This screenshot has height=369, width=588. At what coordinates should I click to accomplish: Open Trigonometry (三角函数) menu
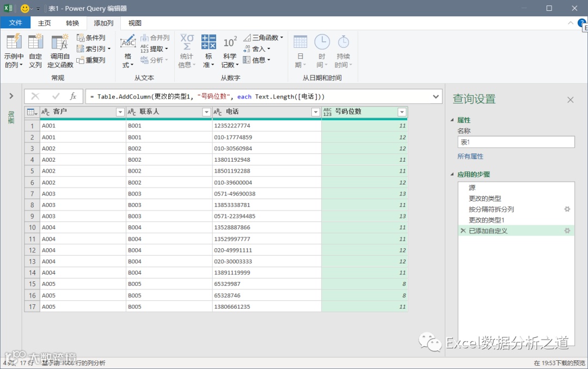click(264, 38)
